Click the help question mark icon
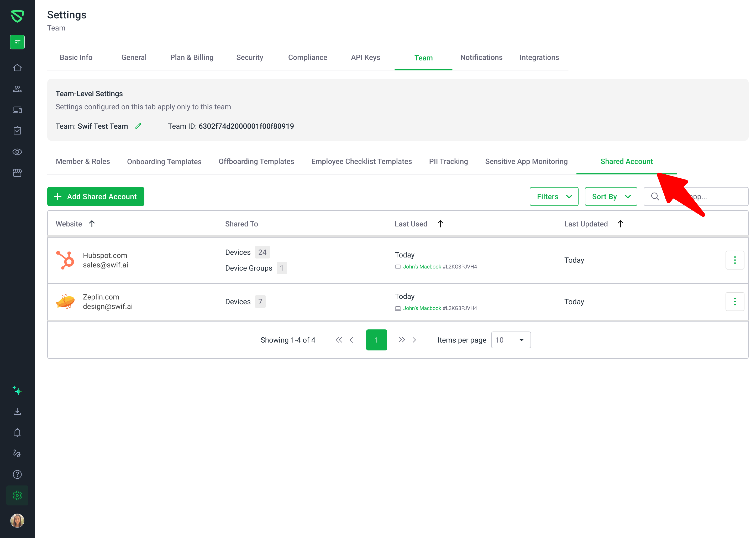This screenshot has width=756, height=538. pos(17,474)
